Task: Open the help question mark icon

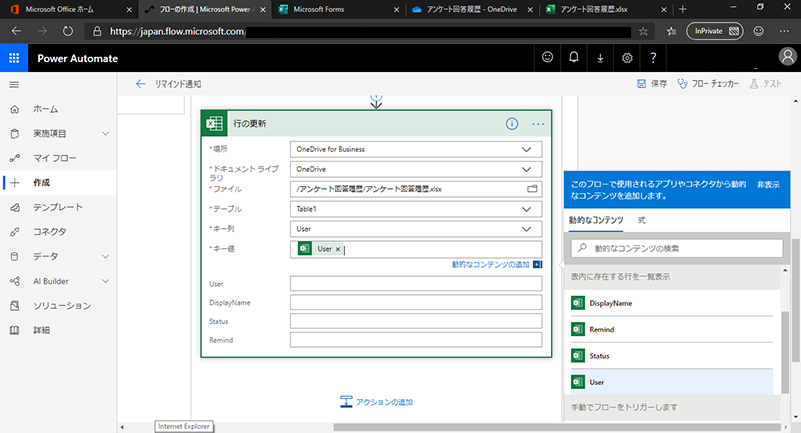Action: click(653, 58)
